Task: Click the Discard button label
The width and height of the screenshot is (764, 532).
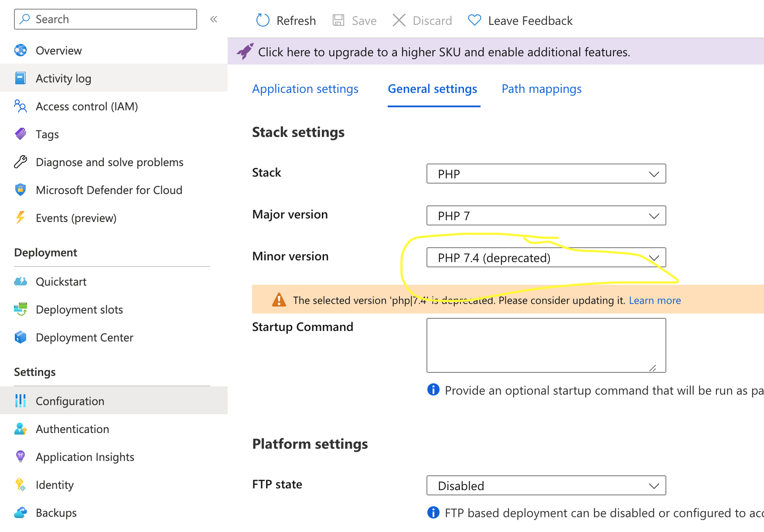Action: (432, 20)
